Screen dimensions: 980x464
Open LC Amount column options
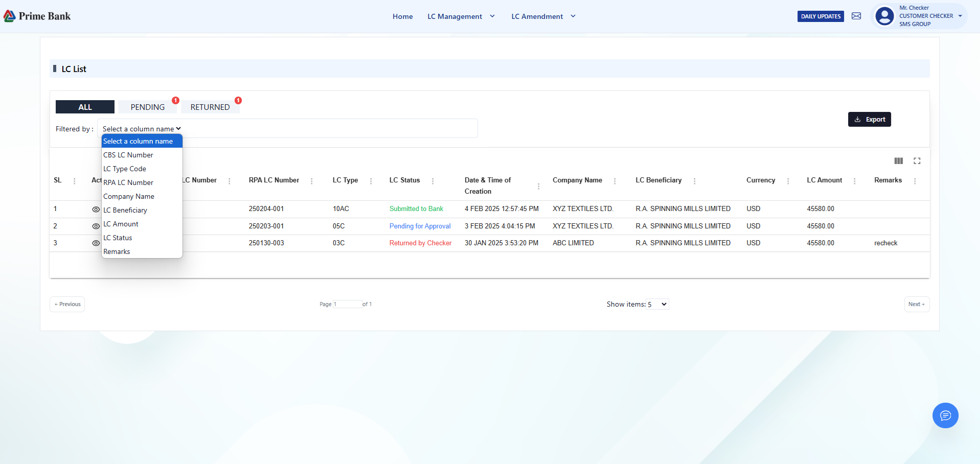[x=855, y=181]
